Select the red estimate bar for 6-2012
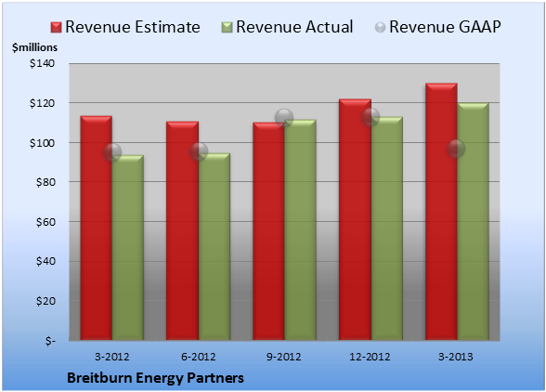 (182, 231)
